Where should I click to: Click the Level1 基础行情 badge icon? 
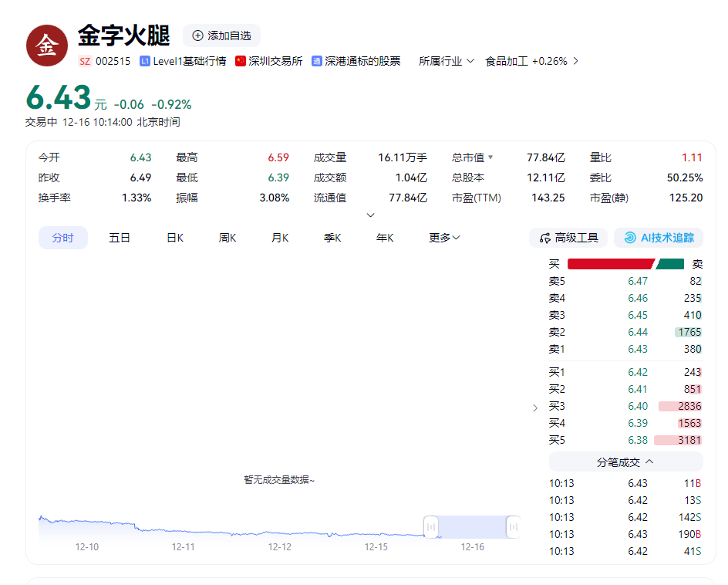pyautogui.click(x=145, y=61)
